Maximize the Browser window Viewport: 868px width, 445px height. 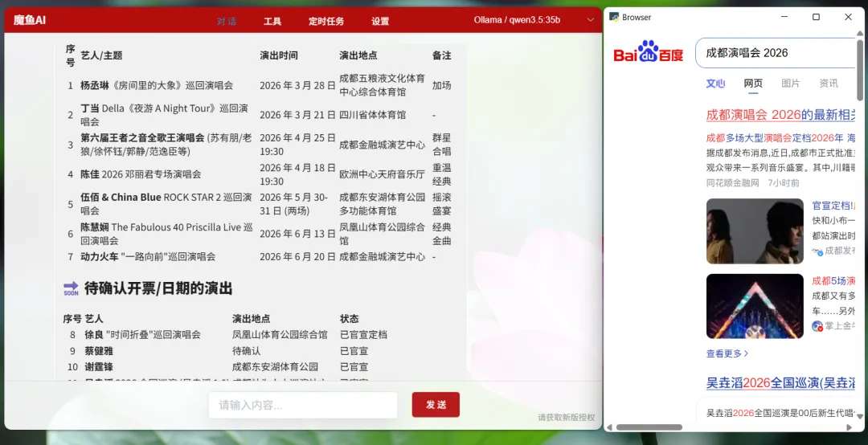click(816, 17)
